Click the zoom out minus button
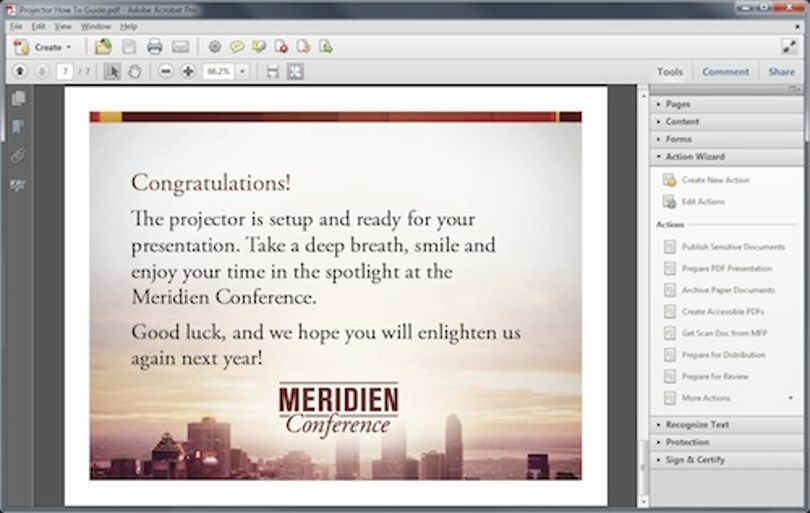The image size is (810, 513). pos(165,71)
